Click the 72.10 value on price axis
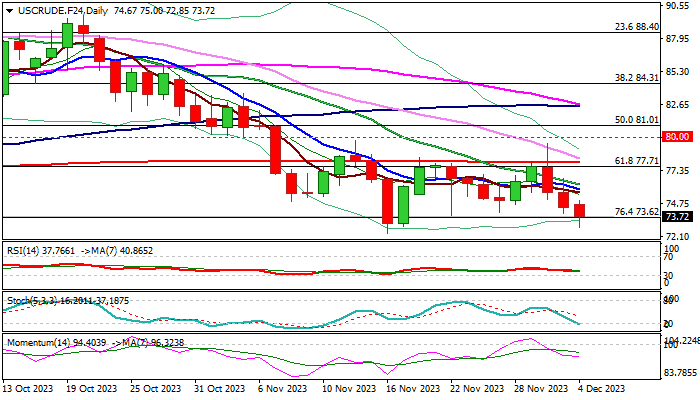Image resolution: width=700 pixels, height=400 pixels. click(x=678, y=237)
